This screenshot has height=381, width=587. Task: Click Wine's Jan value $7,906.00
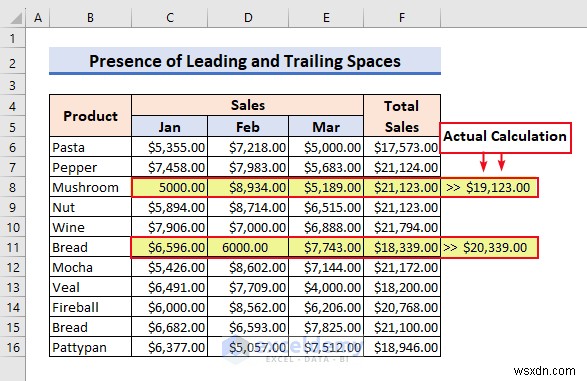(x=170, y=227)
